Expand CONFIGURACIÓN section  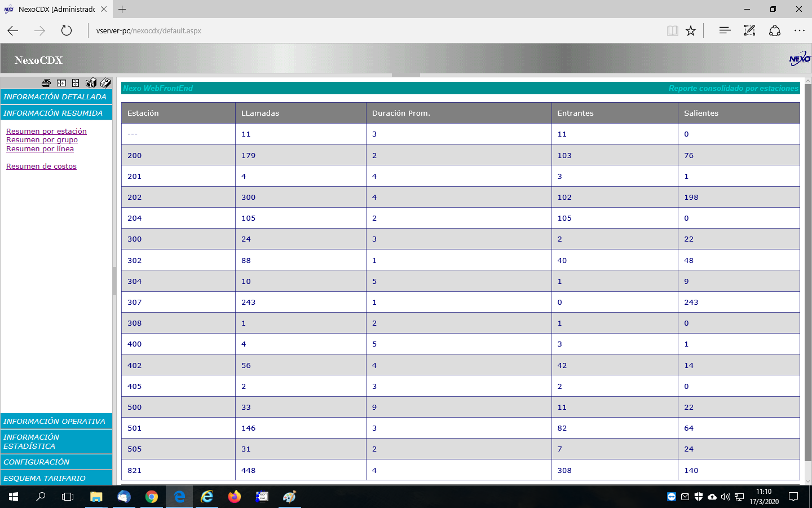pos(56,462)
